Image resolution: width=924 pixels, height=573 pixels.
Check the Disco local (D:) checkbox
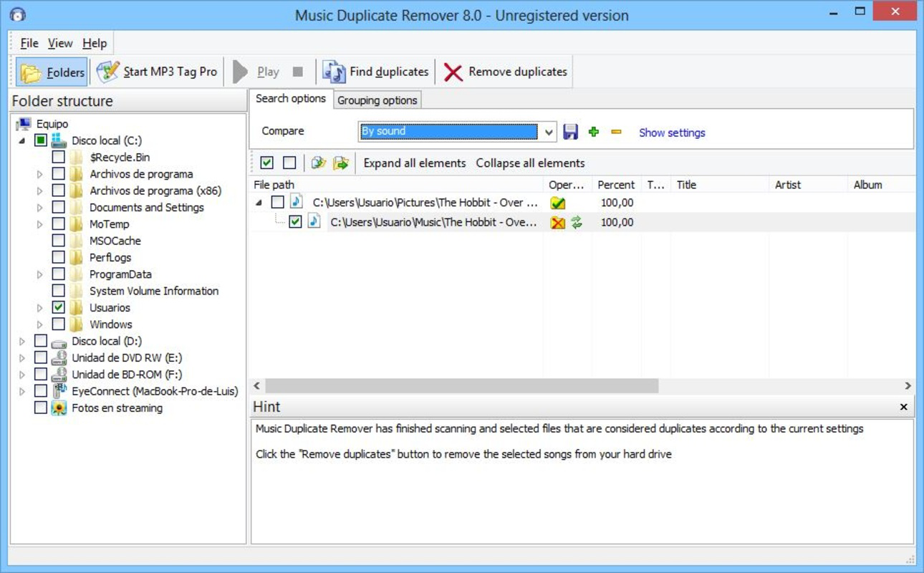point(41,342)
